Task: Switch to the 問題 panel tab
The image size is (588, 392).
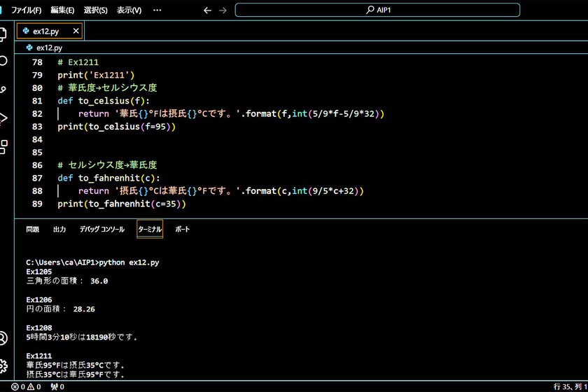Action: [x=33, y=230]
